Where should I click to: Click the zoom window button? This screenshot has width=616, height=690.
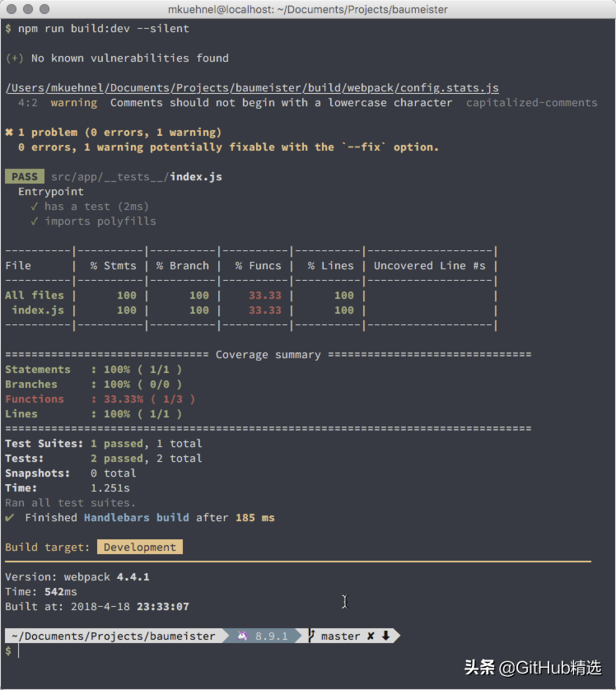tap(44, 9)
